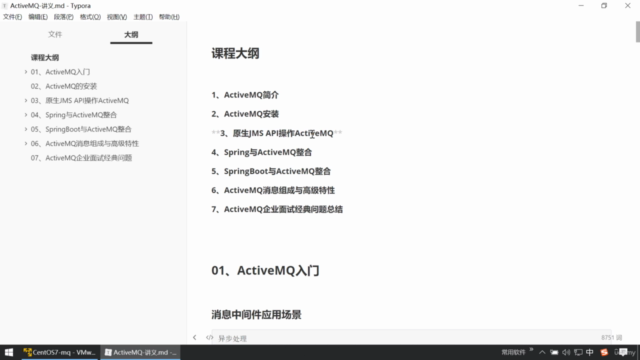Image resolution: width=640 pixels, height=360 pixels.
Task: Place cursor in 3、原生JMS API操作ActiveMQ line
Action: (x=277, y=133)
